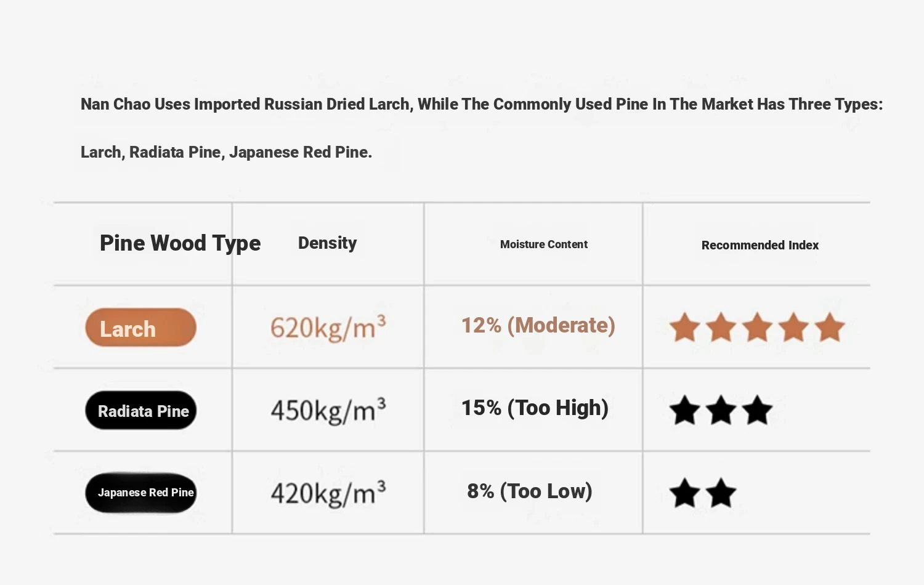Click the 450kg/m³ density value
Image resolution: width=924 pixels, height=585 pixels.
(328, 410)
